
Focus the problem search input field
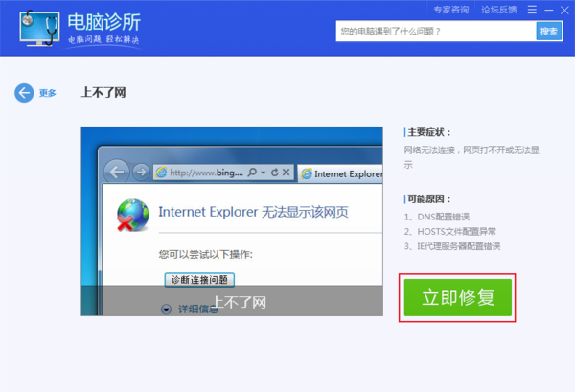436,32
